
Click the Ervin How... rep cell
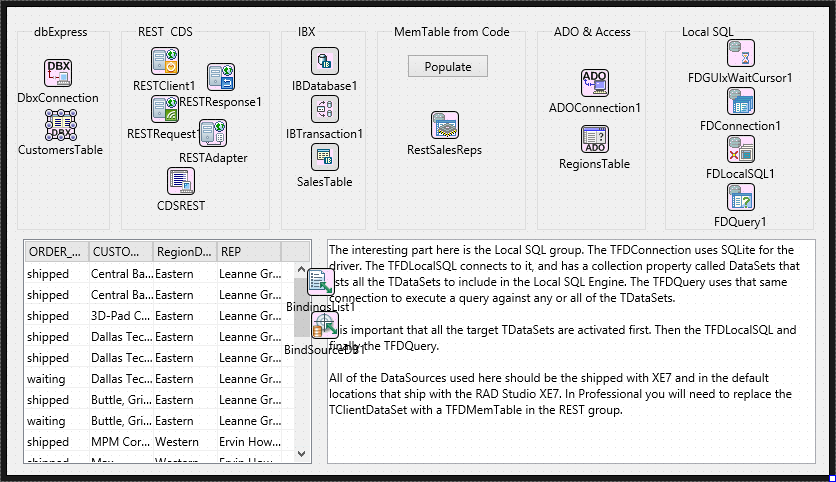[x=250, y=441]
